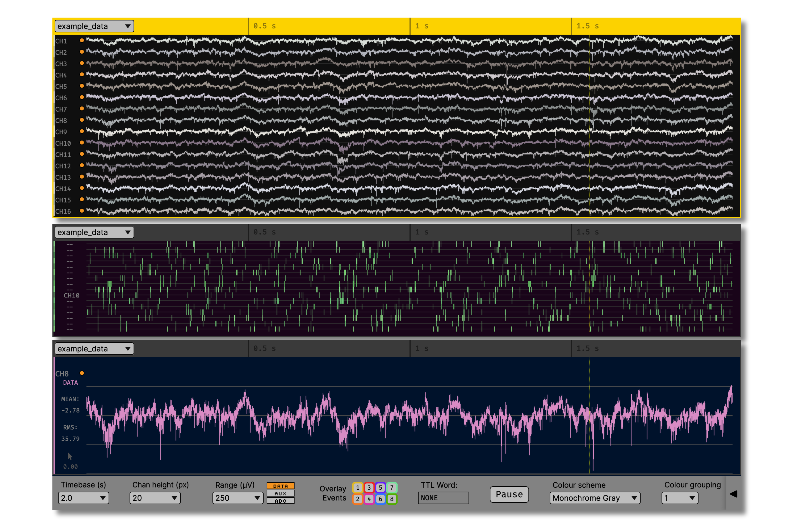Toggle the orange enable dot next to CH16

(x=81, y=211)
